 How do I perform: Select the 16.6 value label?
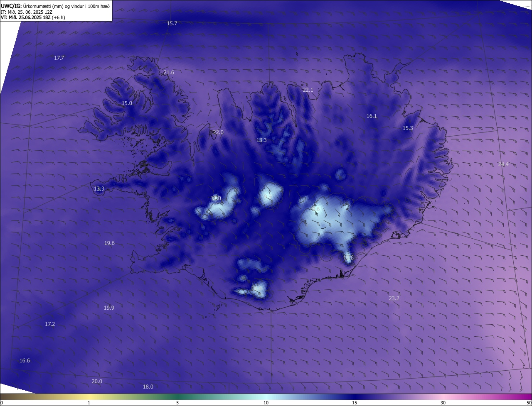coord(25,361)
